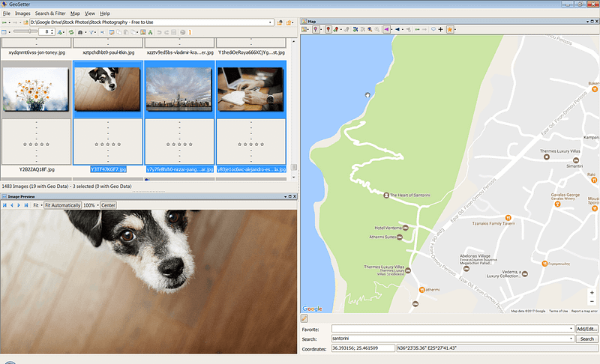Image resolution: width=600 pixels, height=364 pixels.
Task: Zoom in the map with plus button
Action: 592,293
